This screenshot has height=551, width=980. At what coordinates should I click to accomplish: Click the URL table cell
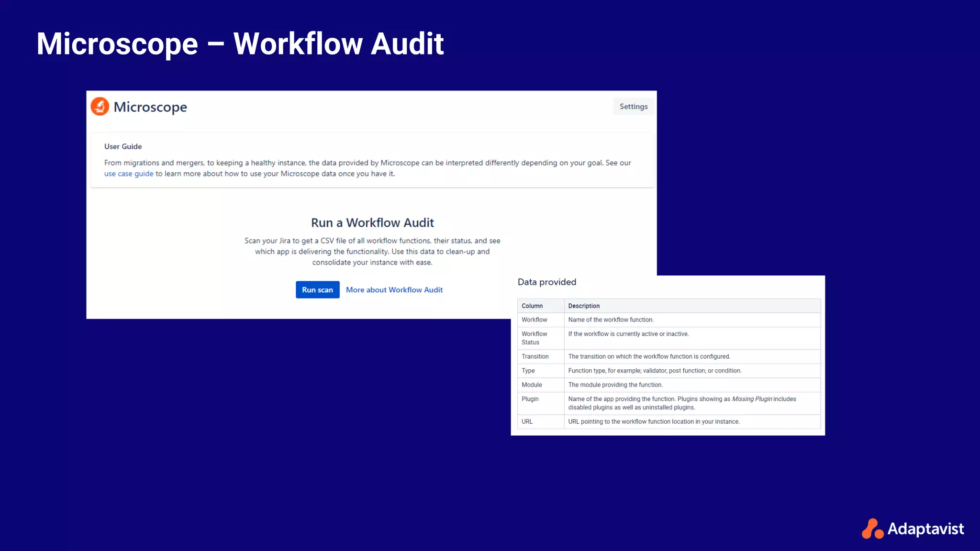pyautogui.click(x=541, y=422)
